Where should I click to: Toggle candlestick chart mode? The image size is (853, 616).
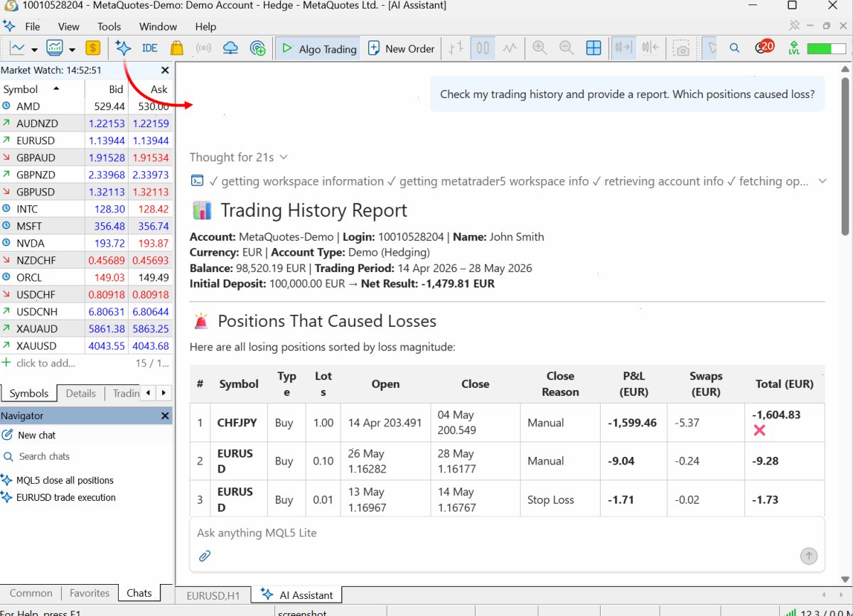483,48
